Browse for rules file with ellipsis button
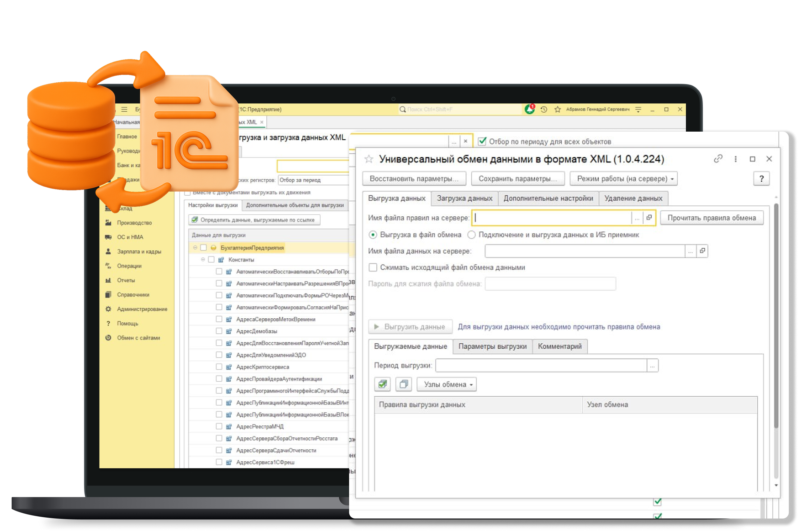The image size is (798, 532). point(637,218)
